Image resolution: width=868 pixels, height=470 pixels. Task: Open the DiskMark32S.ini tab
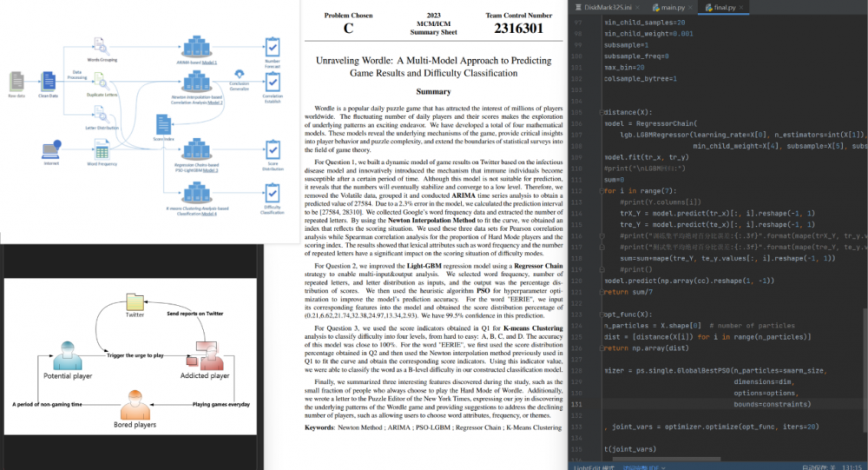pyautogui.click(x=608, y=7)
